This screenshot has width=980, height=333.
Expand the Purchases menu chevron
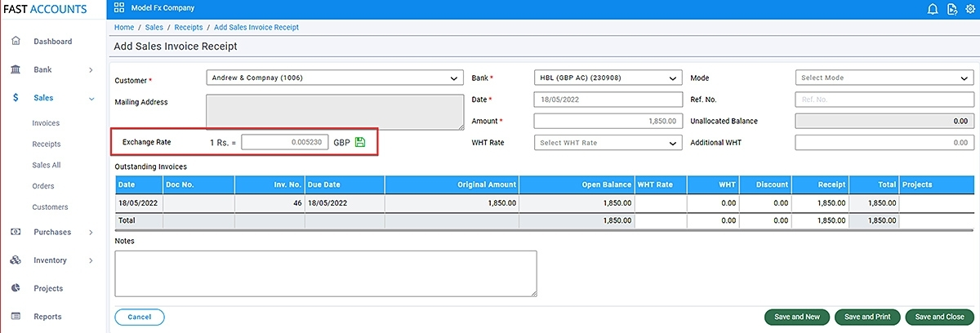pyautogui.click(x=91, y=233)
